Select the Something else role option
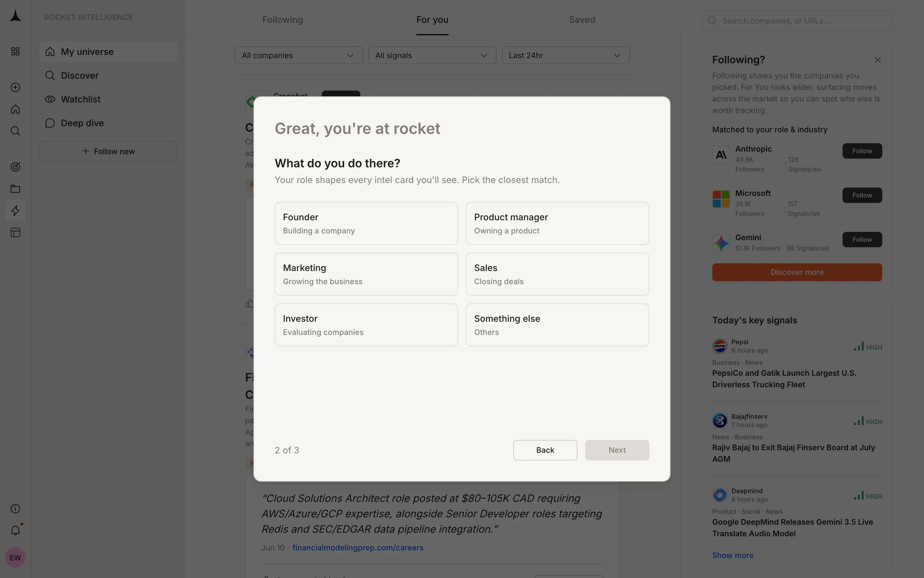This screenshot has height=578, width=924. [558, 325]
